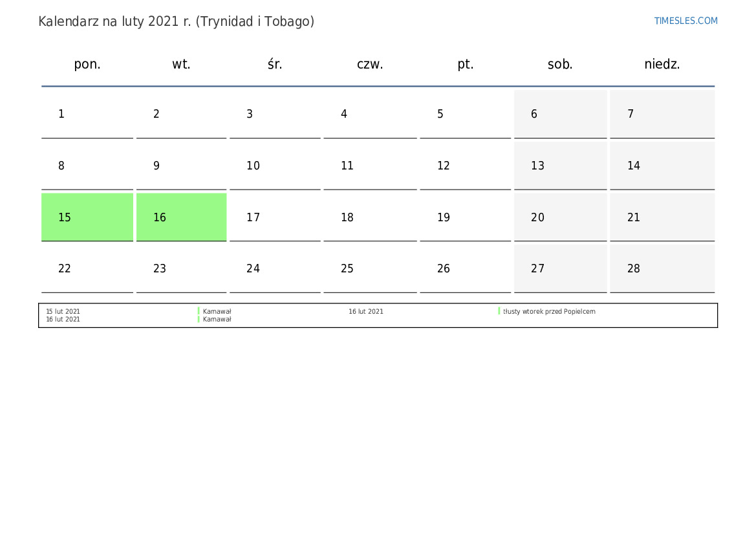Pick day 5 on the calendar
The image size is (756, 535).
465,115
